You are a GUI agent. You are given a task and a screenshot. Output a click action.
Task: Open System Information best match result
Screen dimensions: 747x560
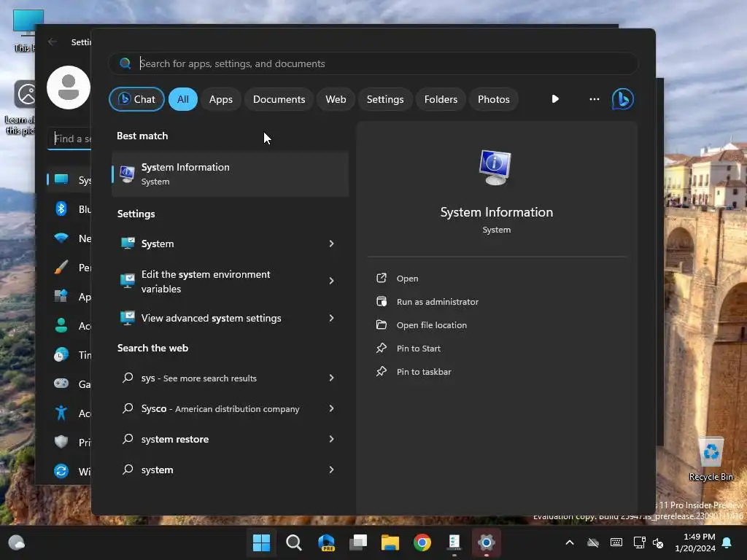[x=230, y=174]
